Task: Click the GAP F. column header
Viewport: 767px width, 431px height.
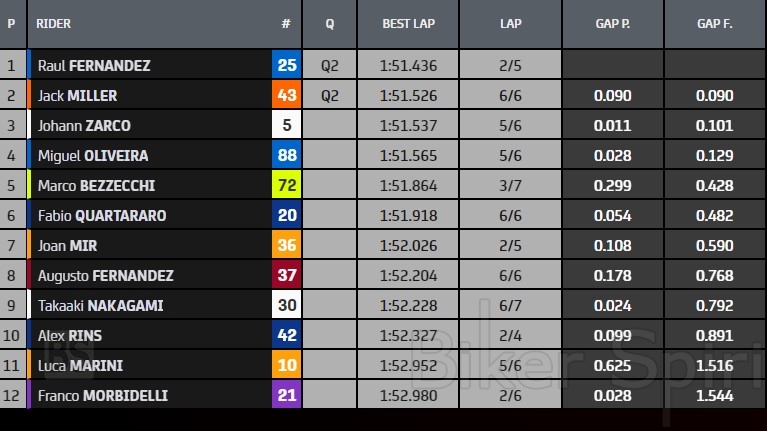Action: (715, 24)
